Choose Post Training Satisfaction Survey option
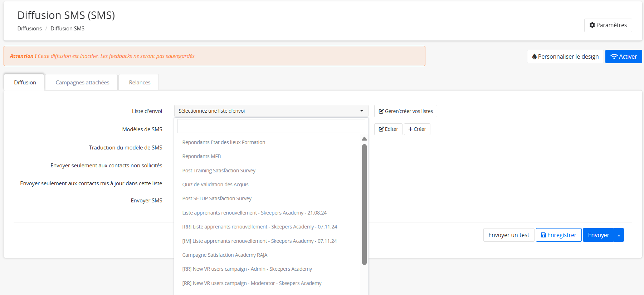The width and height of the screenshot is (644, 295). tap(219, 171)
